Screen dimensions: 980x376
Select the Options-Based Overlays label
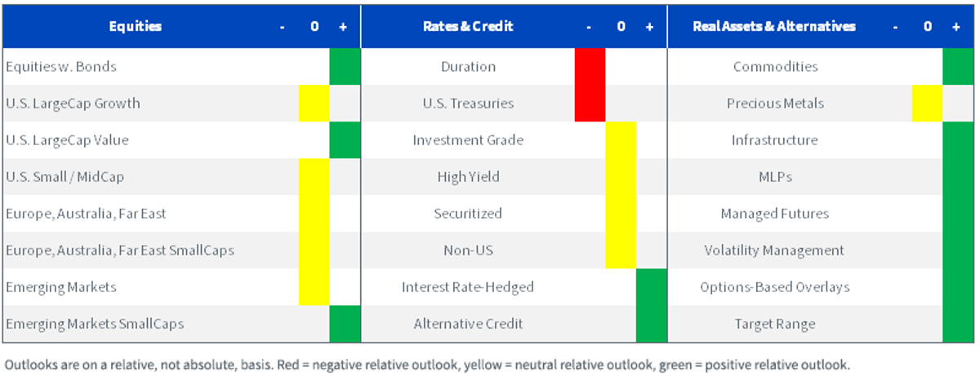click(774, 287)
